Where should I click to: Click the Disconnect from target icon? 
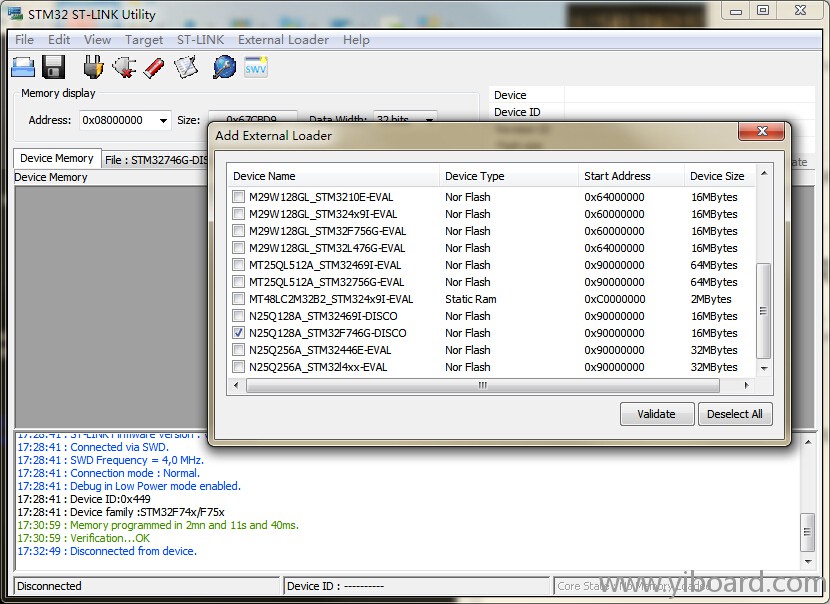point(124,67)
